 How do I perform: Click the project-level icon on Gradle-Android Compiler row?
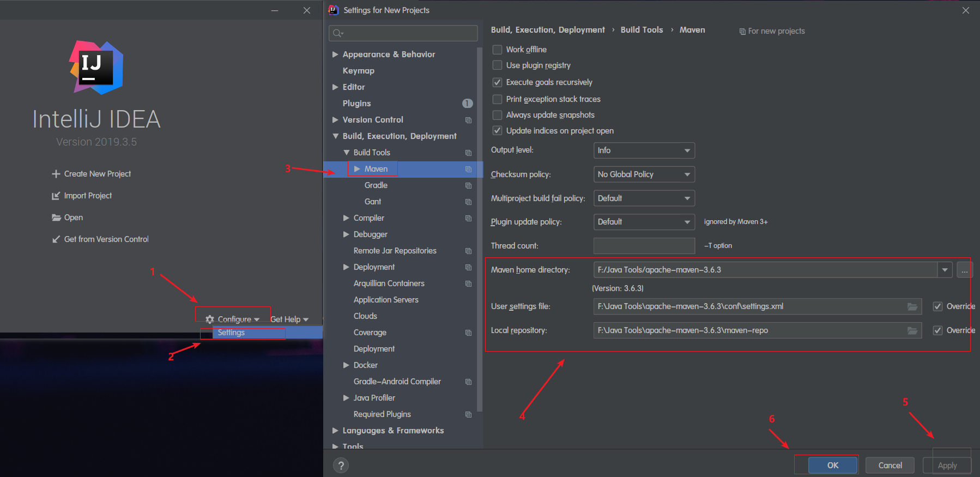tap(468, 382)
